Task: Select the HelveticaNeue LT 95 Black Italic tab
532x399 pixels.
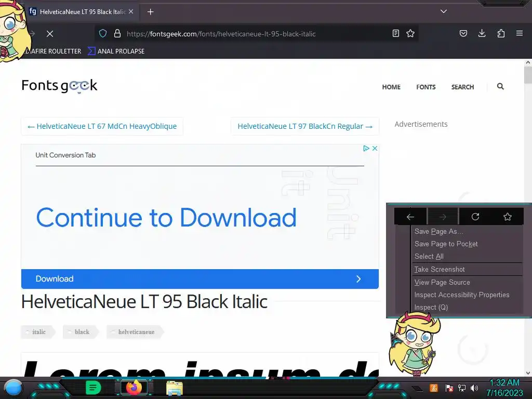Action: pos(82,11)
